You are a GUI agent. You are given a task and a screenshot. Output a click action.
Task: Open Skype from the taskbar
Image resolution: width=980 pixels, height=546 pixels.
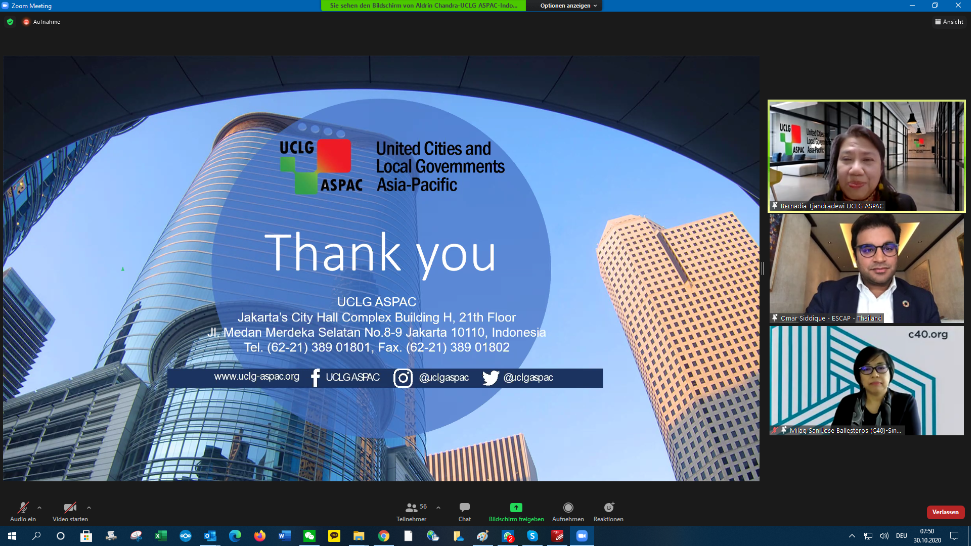click(532, 536)
